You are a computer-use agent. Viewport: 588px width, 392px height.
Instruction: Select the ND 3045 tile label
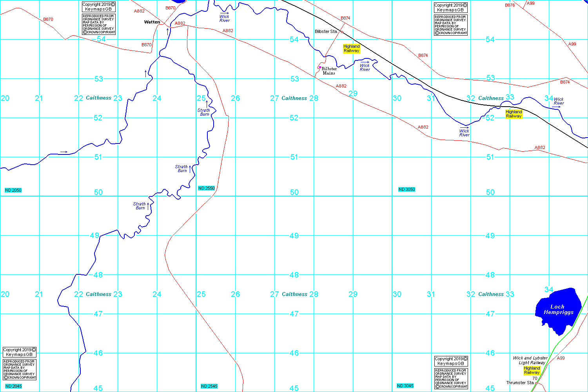pyautogui.click(x=405, y=386)
